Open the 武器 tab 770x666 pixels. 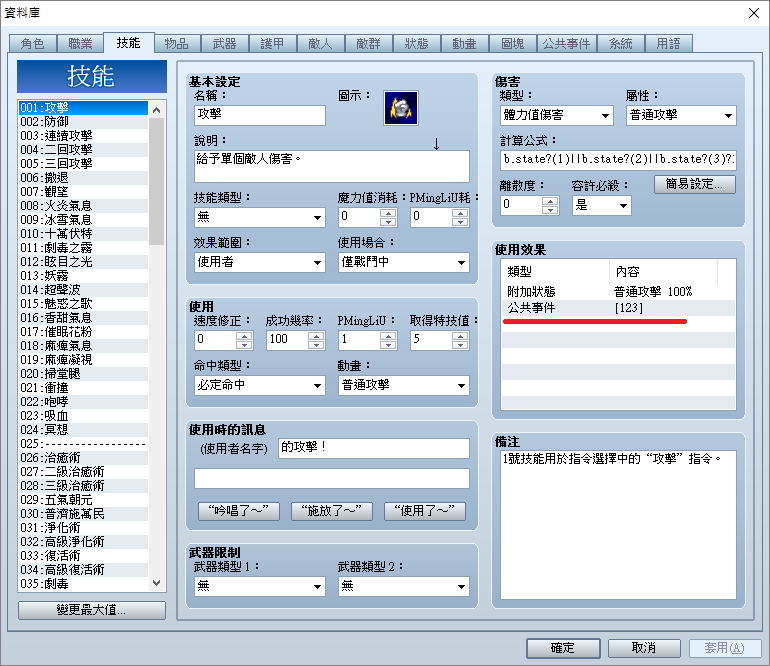click(x=224, y=44)
